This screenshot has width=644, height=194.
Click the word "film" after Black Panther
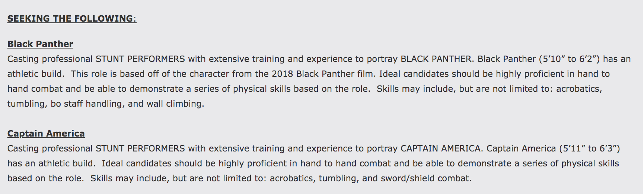coord(365,74)
